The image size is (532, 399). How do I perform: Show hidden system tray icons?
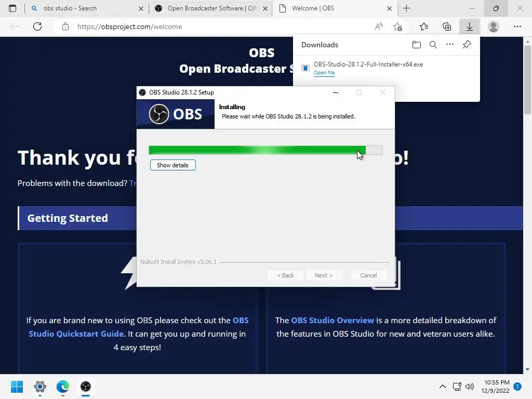(443, 387)
